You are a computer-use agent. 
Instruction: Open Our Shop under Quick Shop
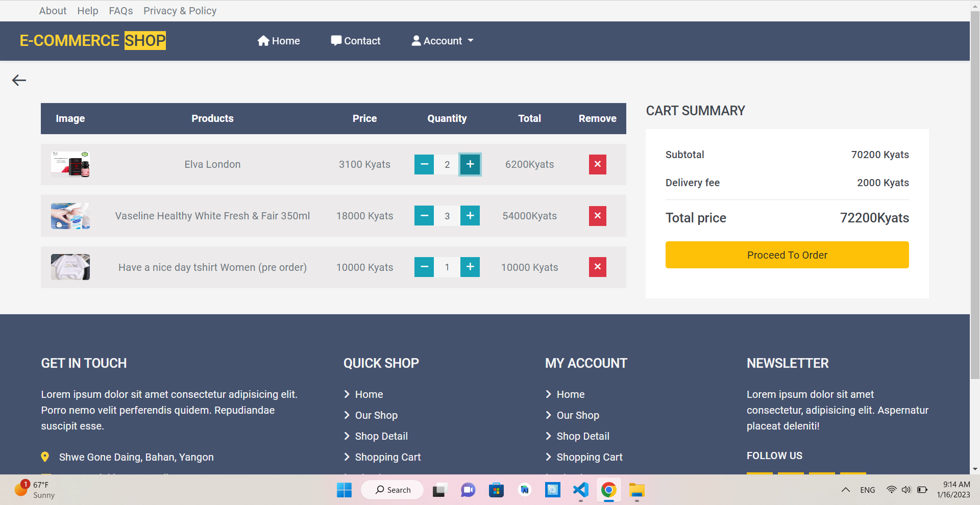pyautogui.click(x=376, y=415)
